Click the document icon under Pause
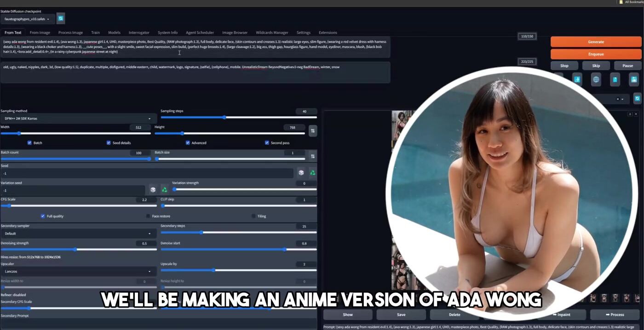 click(x=615, y=80)
